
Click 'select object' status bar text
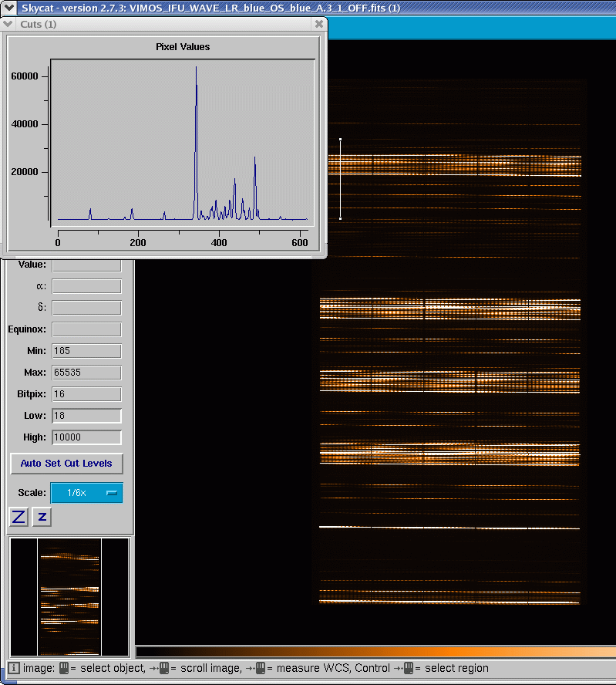click(113, 668)
